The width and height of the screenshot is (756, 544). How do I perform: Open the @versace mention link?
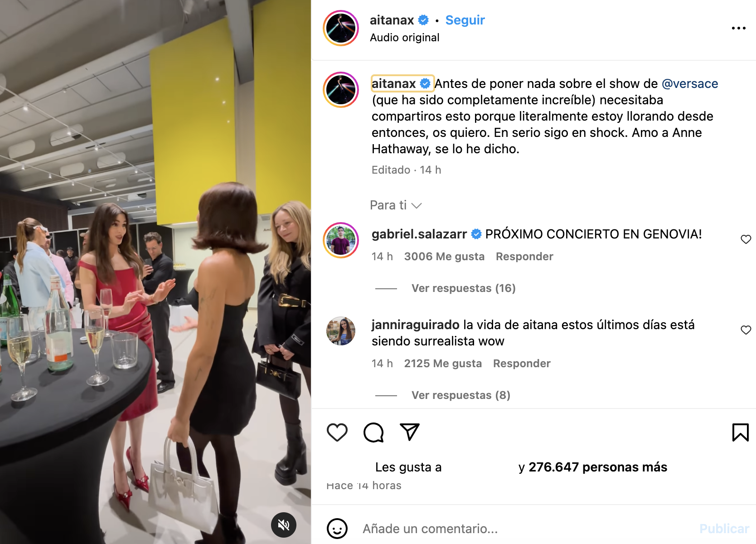[x=690, y=83]
